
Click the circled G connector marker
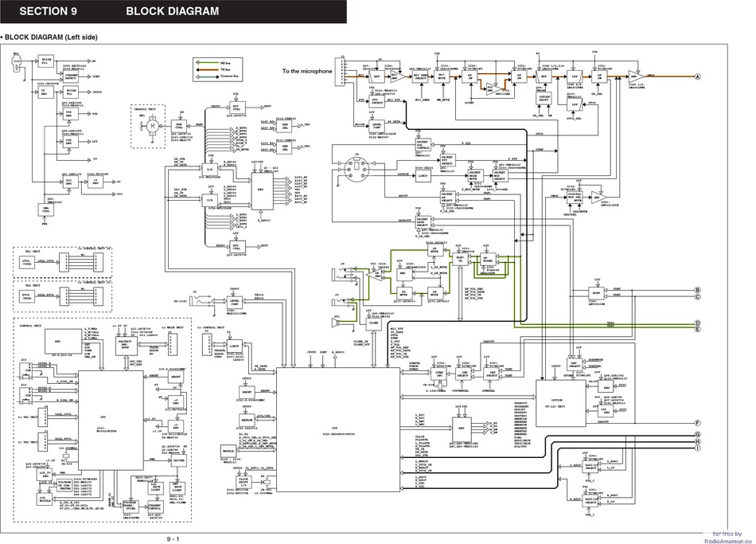(x=697, y=435)
